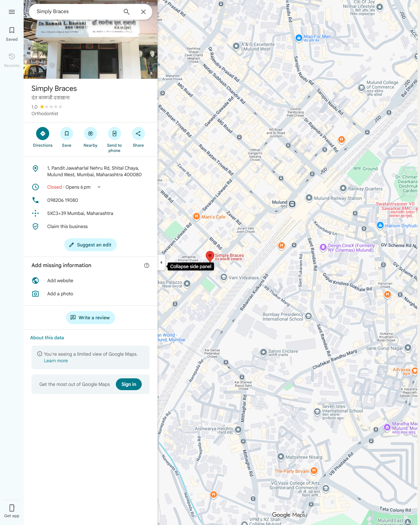Select VG Vaze College marker
The image size is (420, 525).
coord(326,488)
